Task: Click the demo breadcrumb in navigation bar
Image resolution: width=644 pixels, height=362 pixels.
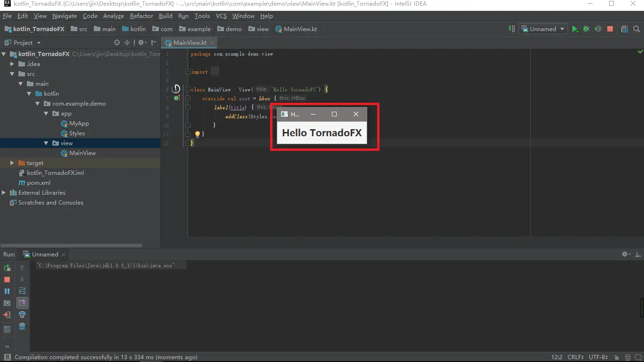Action: [x=229, y=29]
